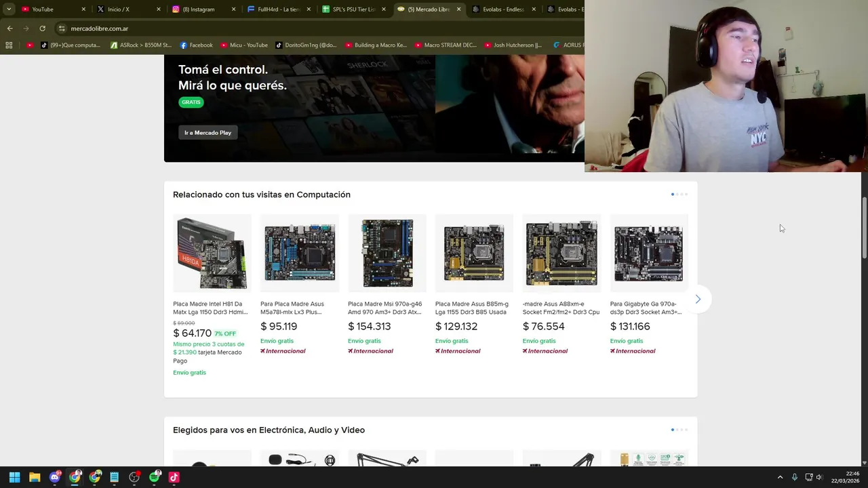Image resolution: width=868 pixels, height=488 pixels.
Task: Reload the current page
Action: point(42,28)
